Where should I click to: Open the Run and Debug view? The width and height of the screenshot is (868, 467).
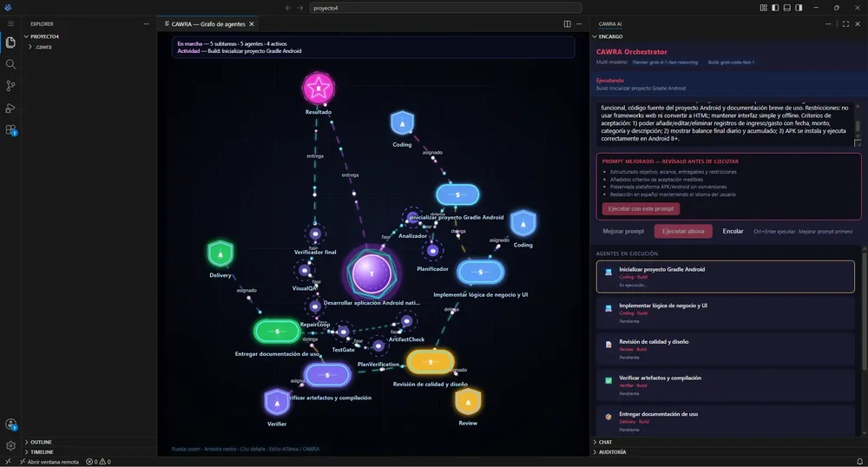10,108
